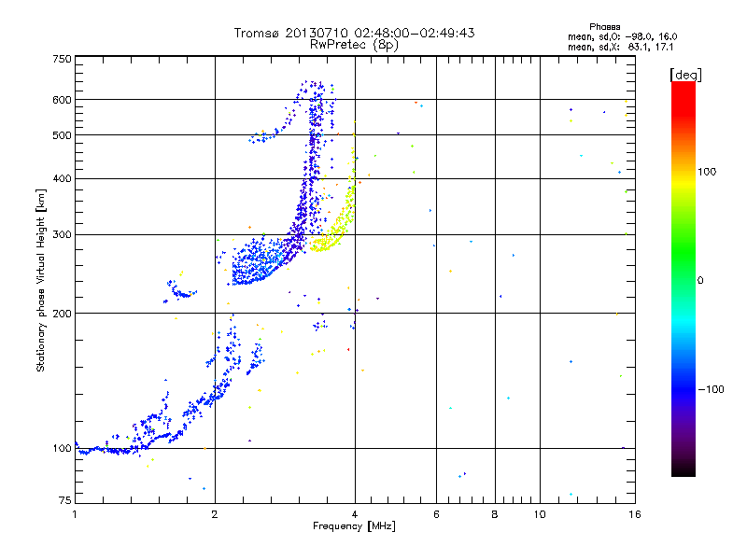
Task: Click the y-axis tick label '200'
Action: (62, 314)
